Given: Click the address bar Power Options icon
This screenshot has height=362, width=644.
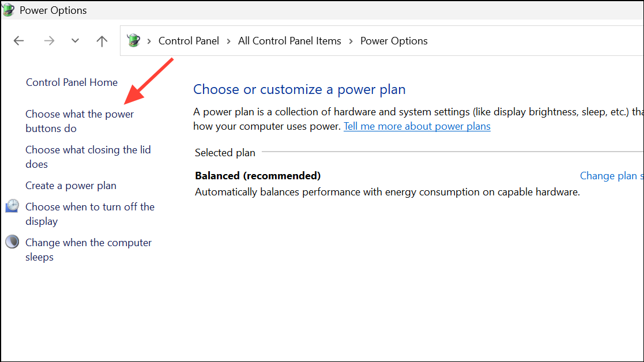Looking at the screenshot, I should (134, 41).
